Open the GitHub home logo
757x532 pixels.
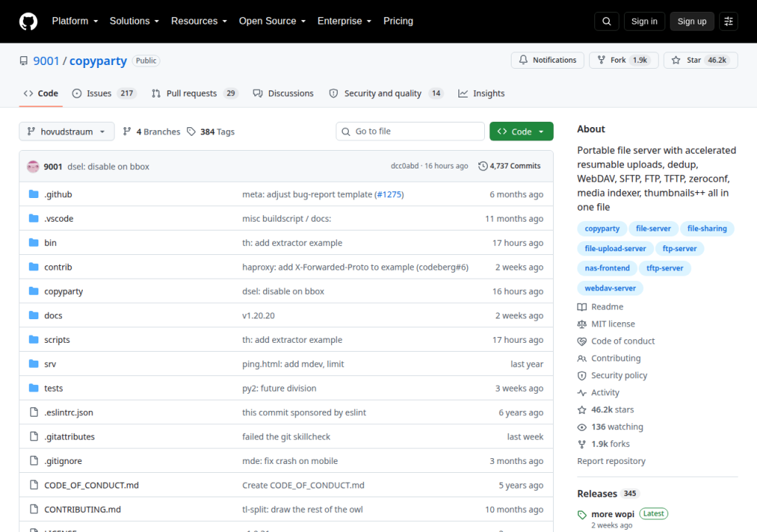click(28, 21)
